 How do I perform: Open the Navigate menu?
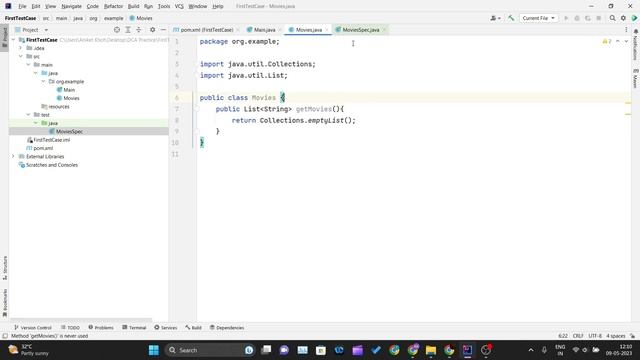[71, 6]
